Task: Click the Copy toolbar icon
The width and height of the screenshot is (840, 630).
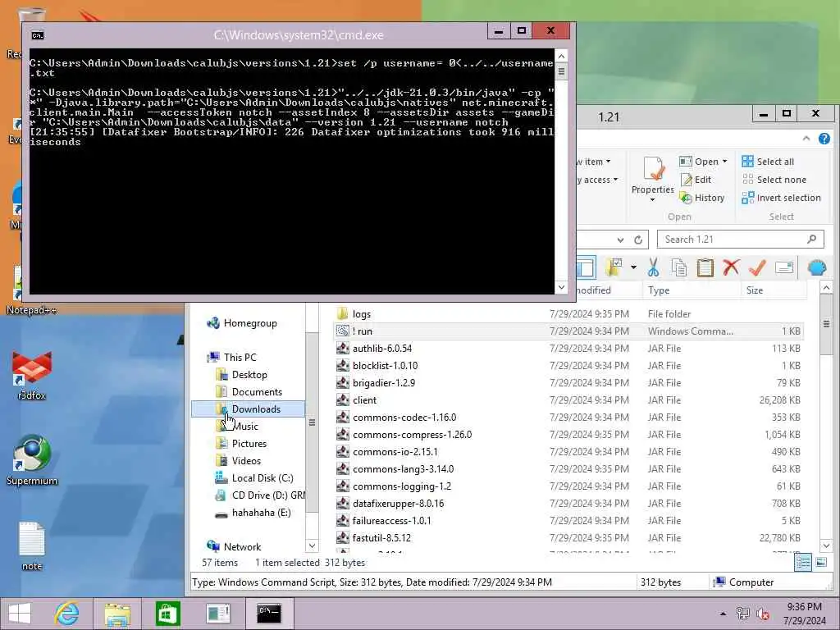Action: [678, 267]
